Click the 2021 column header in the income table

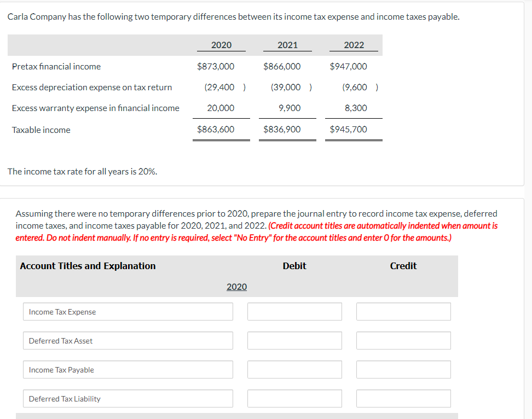tap(287, 45)
